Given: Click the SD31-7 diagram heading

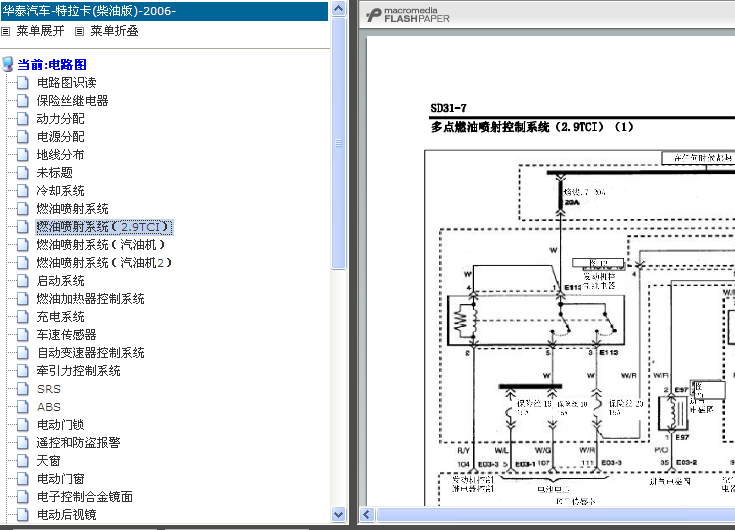Looking at the screenshot, I should [449, 108].
